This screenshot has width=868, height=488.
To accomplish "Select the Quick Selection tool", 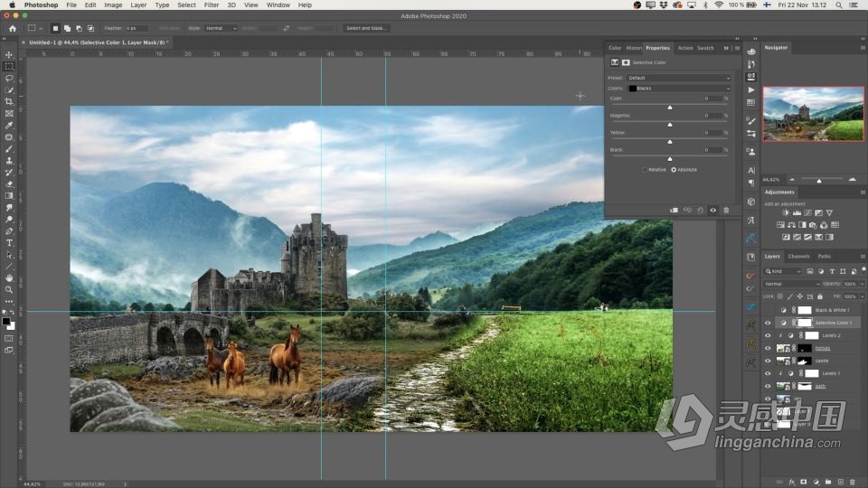I will point(9,90).
